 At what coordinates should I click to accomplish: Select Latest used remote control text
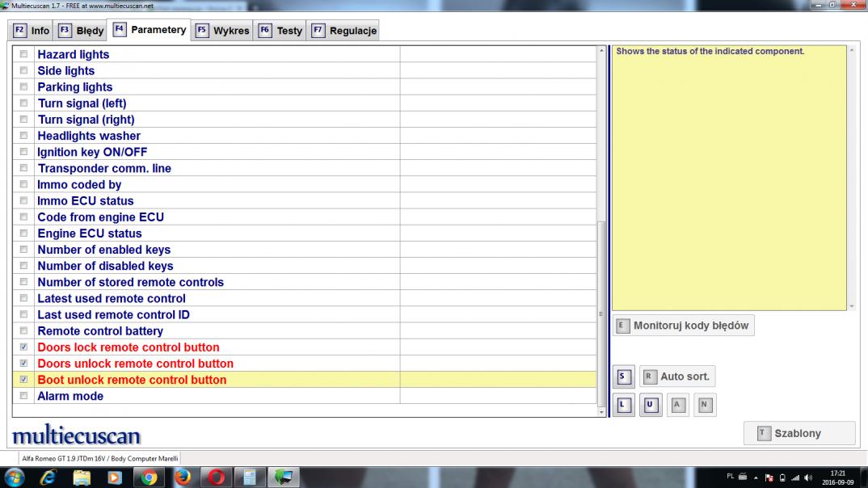pos(112,298)
